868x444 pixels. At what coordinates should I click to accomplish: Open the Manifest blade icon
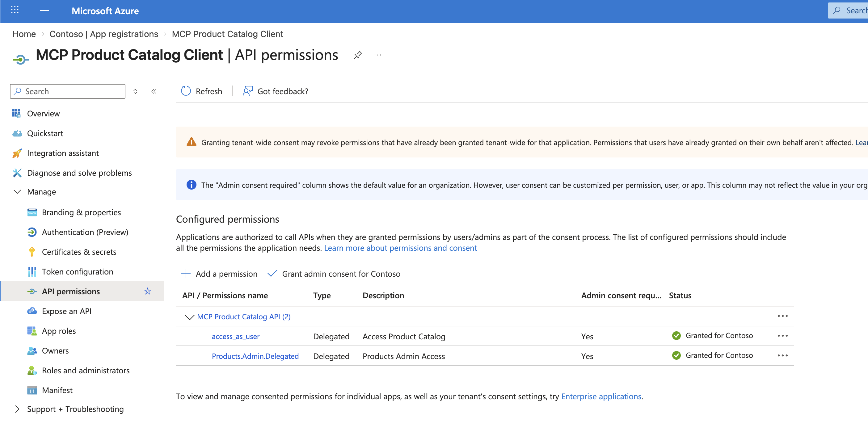pyautogui.click(x=32, y=390)
